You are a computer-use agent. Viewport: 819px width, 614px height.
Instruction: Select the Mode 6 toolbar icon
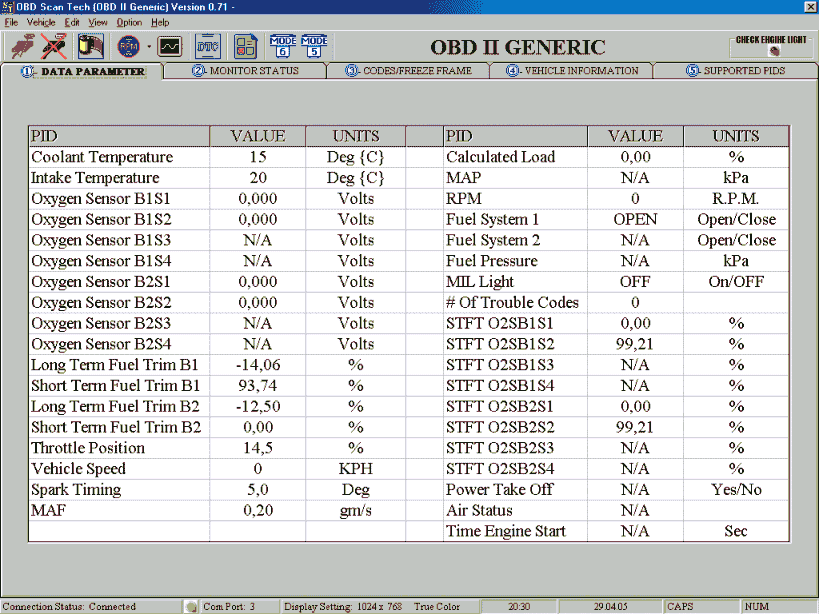(283, 45)
